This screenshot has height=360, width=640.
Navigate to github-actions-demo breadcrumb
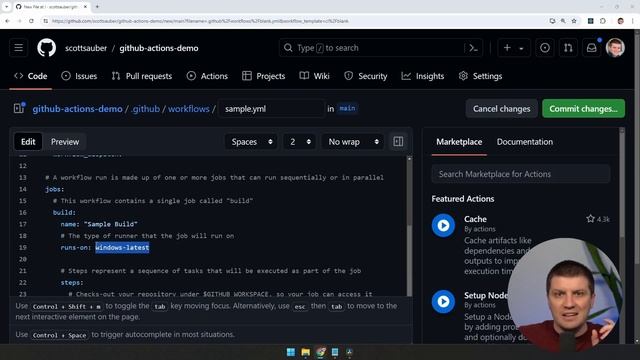point(77,109)
